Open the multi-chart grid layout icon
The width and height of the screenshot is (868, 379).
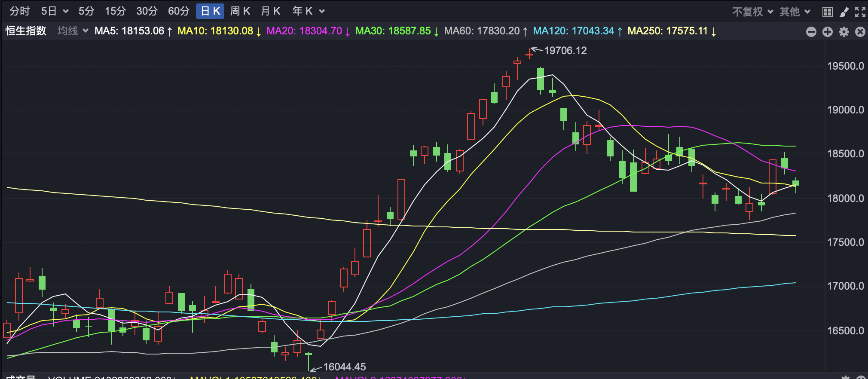828,12
